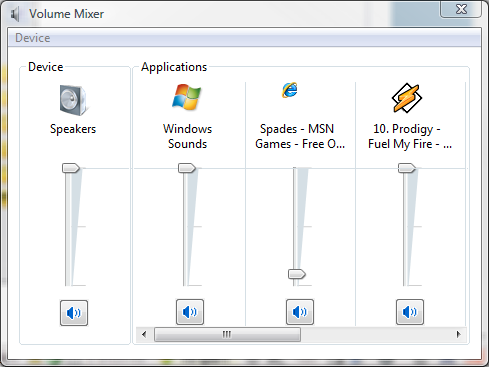The width and height of the screenshot is (489, 367).
Task: Click the left arrow of applications scrollbar
Action: (x=144, y=334)
